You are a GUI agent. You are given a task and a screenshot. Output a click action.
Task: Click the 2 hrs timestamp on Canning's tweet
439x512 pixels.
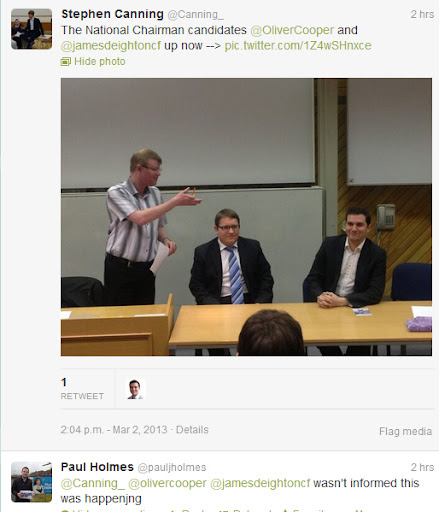pyautogui.click(x=422, y=14)
